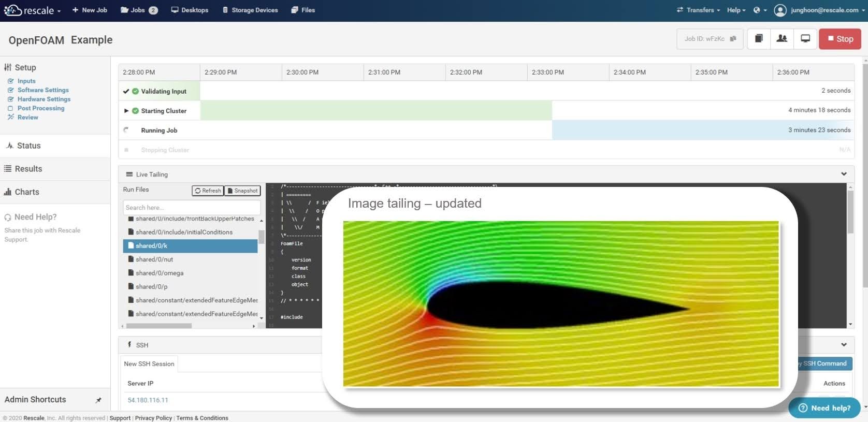Image resolution: width=868 pixels, height=422 pixels.
Task: Open the Help dropdown menu
Action: [735, 10]
